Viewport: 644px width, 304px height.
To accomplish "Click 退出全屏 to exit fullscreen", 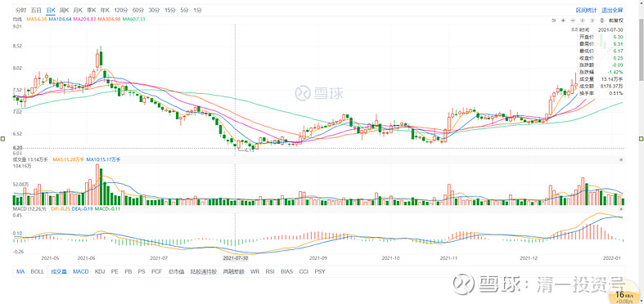I will [612, 10].
